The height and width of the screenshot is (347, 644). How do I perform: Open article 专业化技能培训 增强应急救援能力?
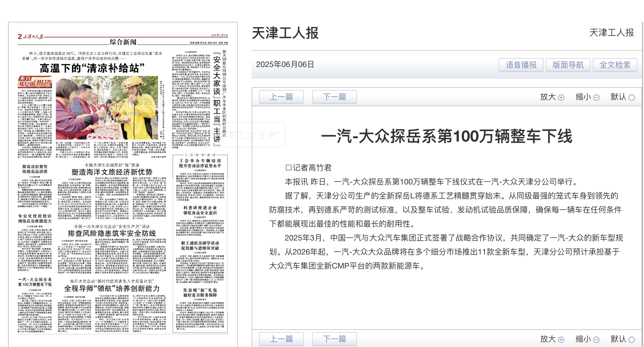coord(35,219)
